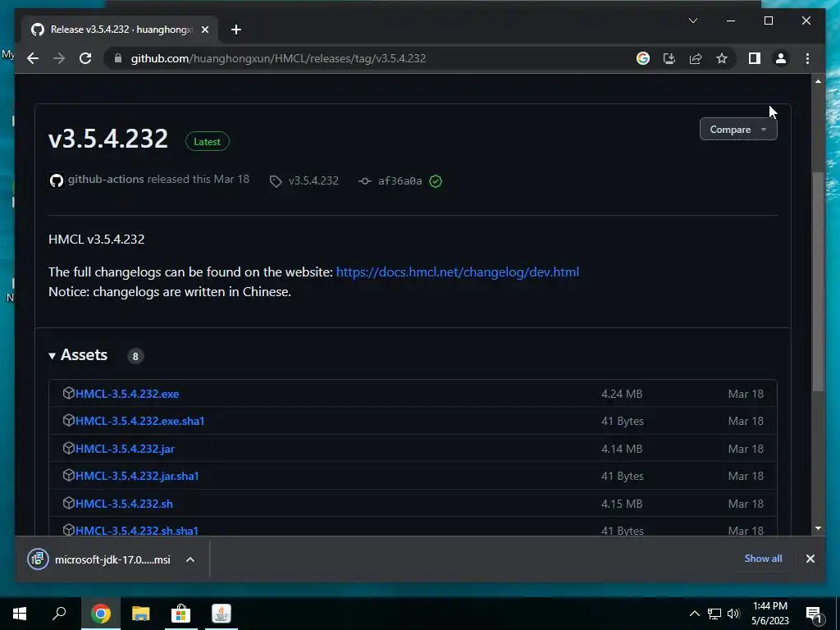Open Microsoft Store from the taskbar
The width and height of the screenshot is (840, 630).
coord(180,614)
